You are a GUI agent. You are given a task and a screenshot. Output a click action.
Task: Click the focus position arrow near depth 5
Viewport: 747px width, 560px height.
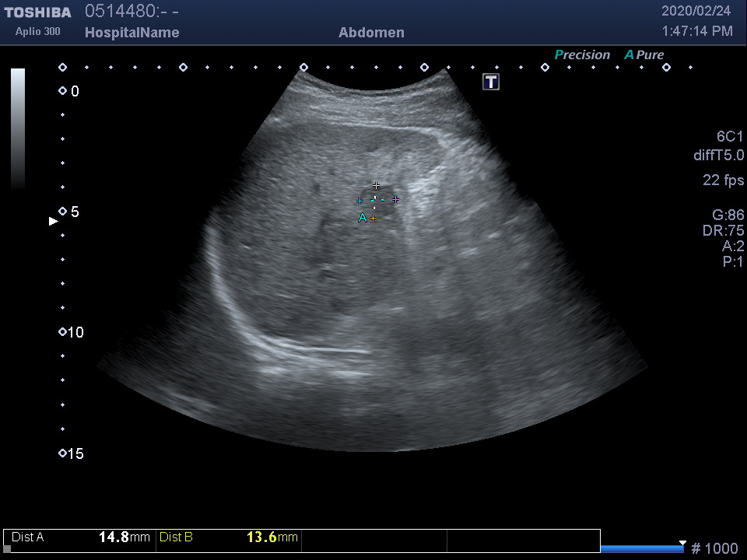[54, 221]
